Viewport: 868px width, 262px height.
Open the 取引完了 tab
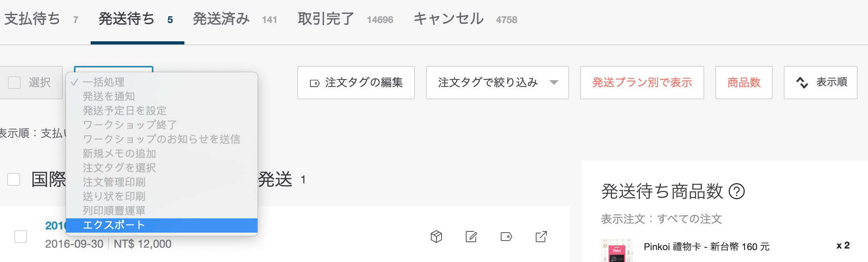point(326,19)
